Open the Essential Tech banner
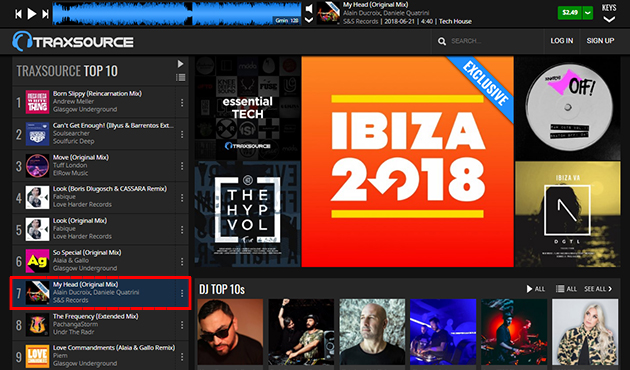The height and width of the screenshot is (370, 630). [248, 108]
